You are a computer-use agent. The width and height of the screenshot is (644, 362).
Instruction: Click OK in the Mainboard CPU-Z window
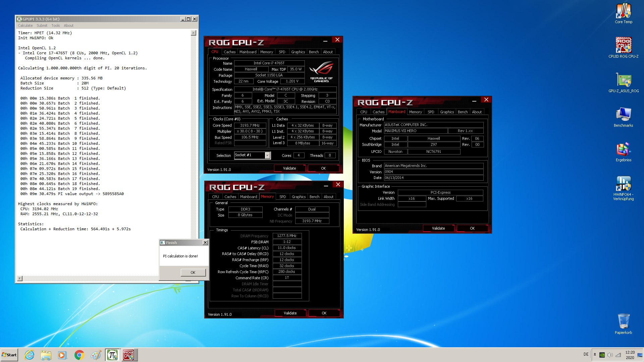472,228
